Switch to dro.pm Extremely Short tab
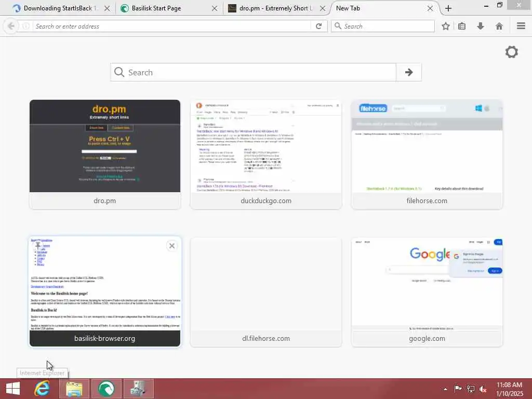Viewport: 532px width, 399px height. pos(273,8)
